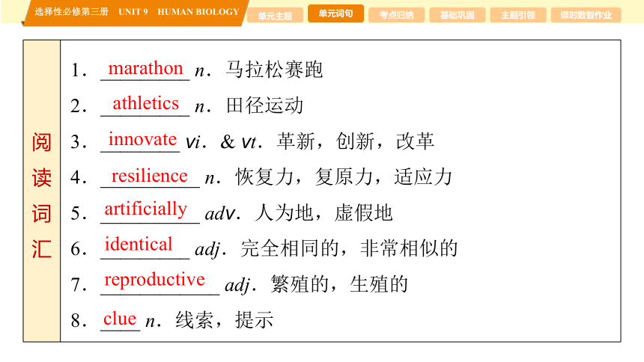Click the definition 田径运动

264,105
